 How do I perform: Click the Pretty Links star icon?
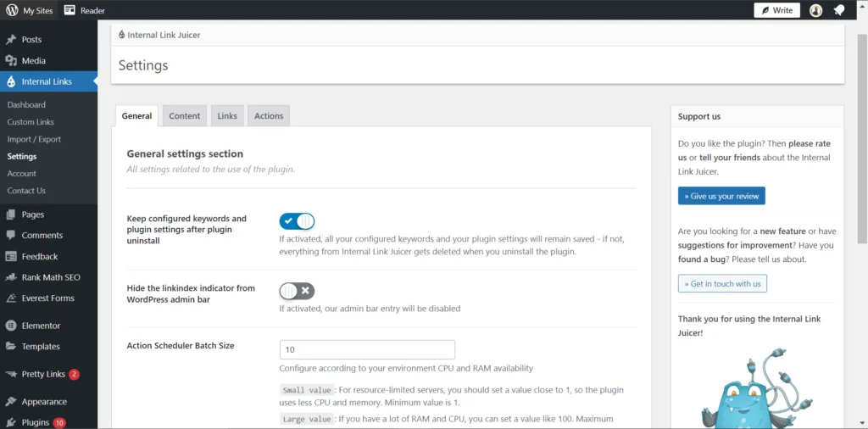(11, 374)
